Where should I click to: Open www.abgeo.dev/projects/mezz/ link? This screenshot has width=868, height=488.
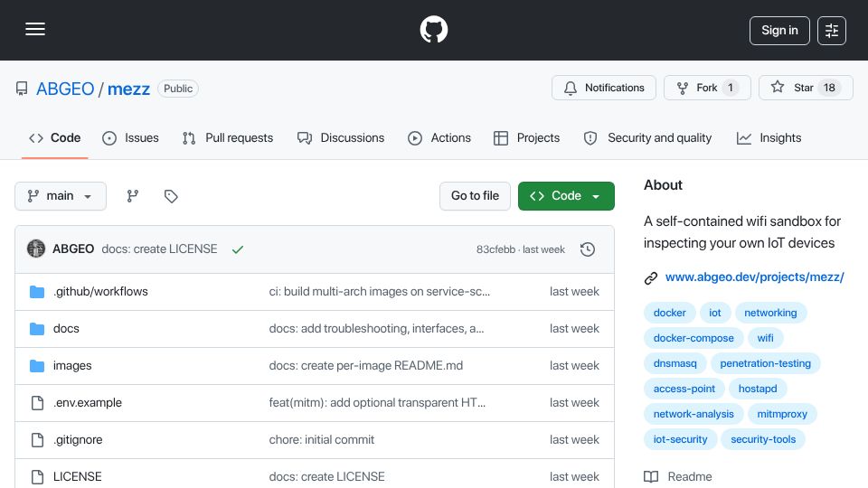point(754,277)
